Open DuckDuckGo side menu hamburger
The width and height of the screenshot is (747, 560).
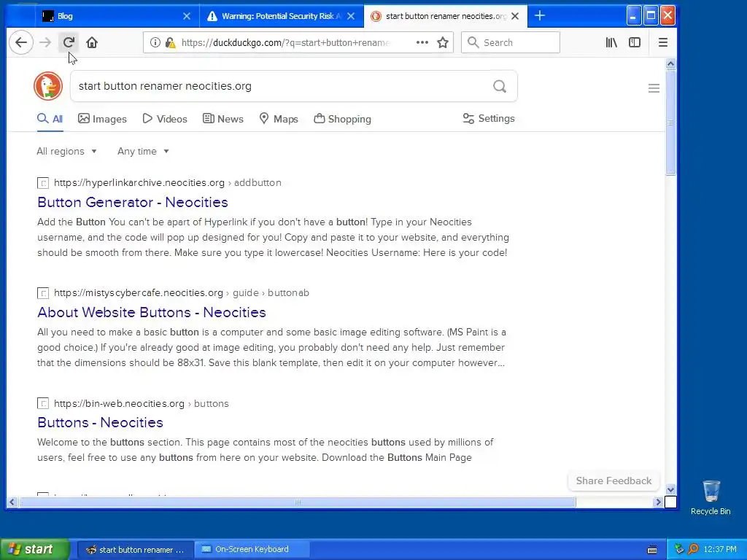tap(654, 88)
